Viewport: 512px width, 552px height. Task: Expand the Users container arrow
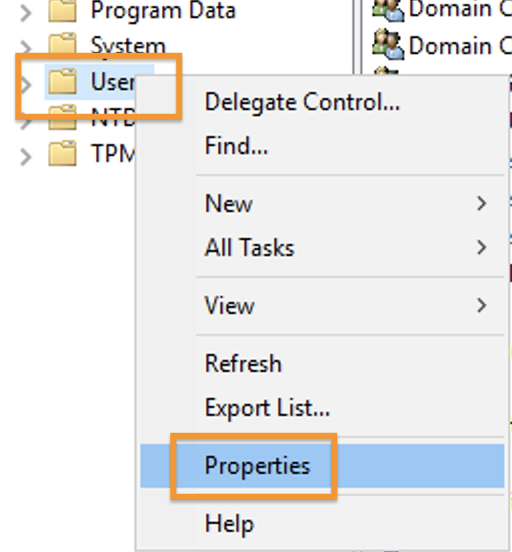[x=26, y=84]
